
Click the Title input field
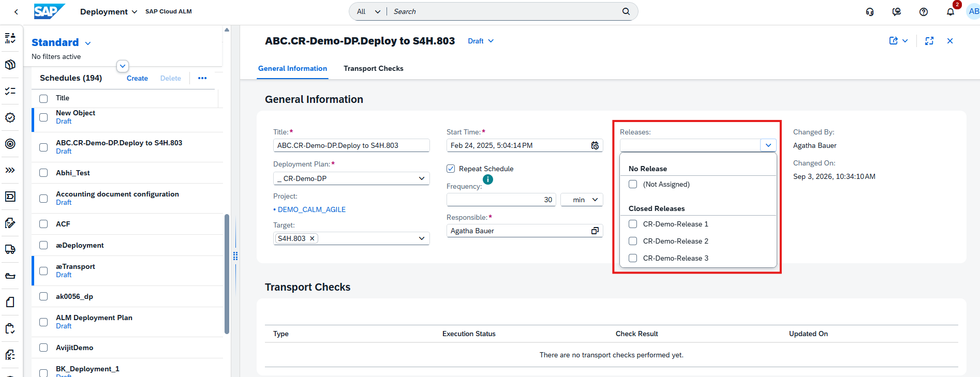(351, 145)
